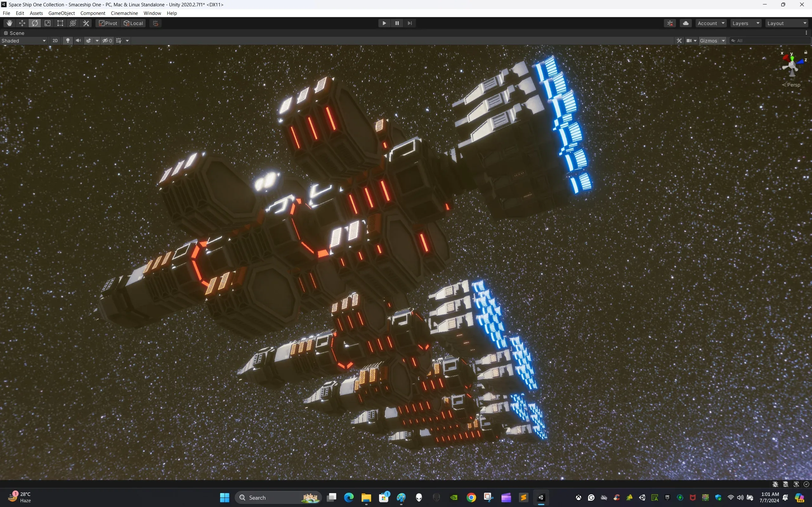Toggle scene lighting in the Scene view
The image size is (812, 507).
(x=68, y=40)
